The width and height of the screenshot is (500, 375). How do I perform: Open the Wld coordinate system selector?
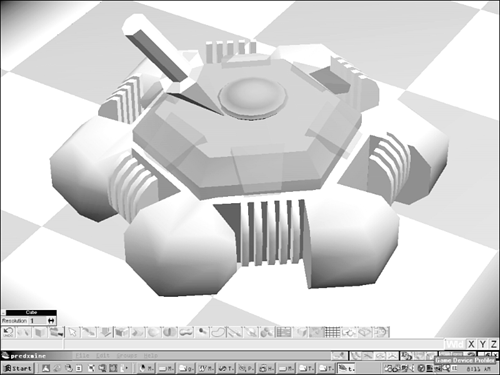coord(455,344)
